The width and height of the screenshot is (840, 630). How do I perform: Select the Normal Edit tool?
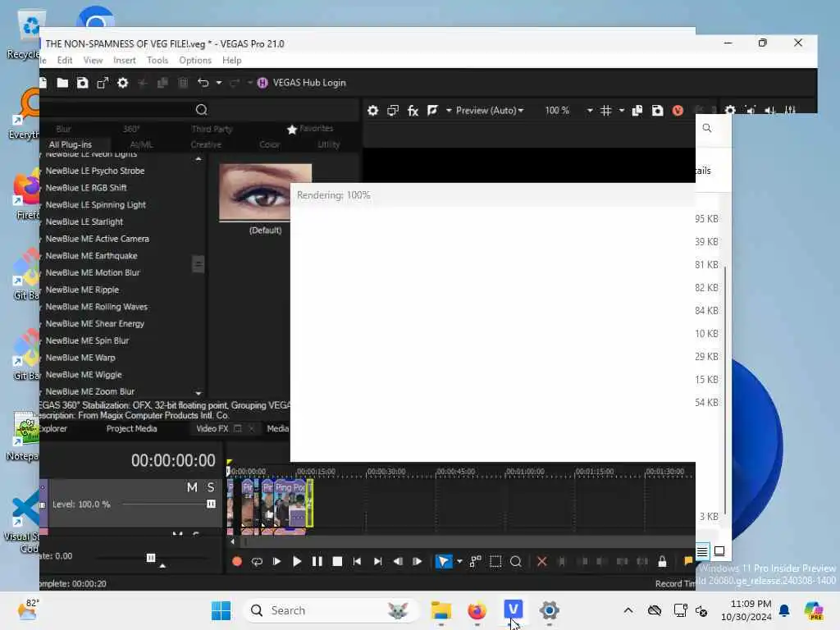coord(444,561)
